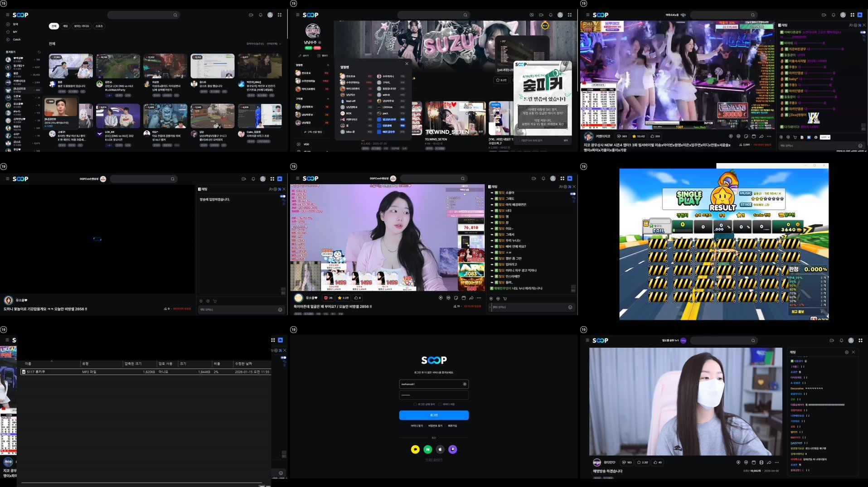Select the green Naver login icon
868x487 pixels.
point(428,449)
